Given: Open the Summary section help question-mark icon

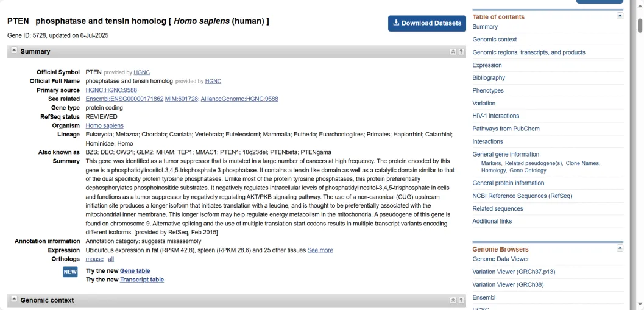Looking at the screenshot, I should click(461, 52).
